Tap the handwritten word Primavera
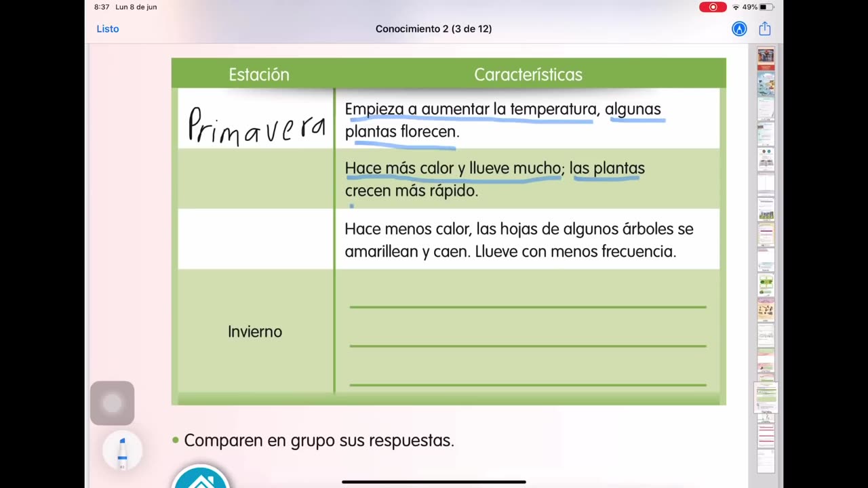 pyautogui.click(x=256, y=125)
